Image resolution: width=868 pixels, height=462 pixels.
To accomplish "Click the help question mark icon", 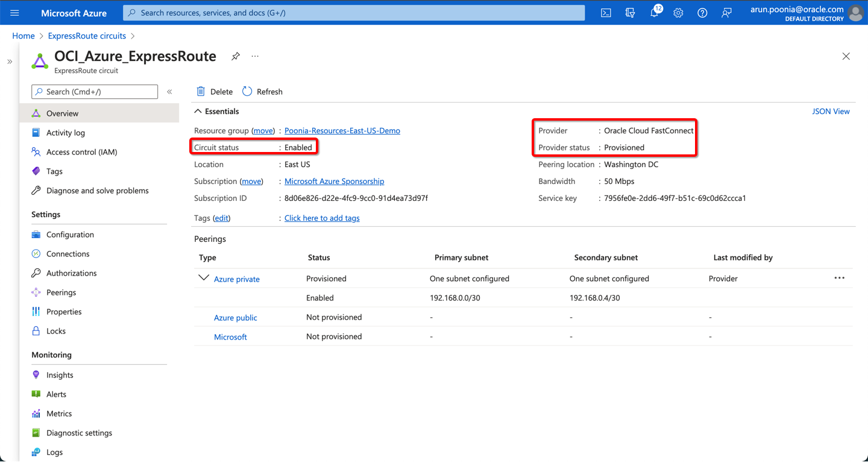I will point(702,13).
